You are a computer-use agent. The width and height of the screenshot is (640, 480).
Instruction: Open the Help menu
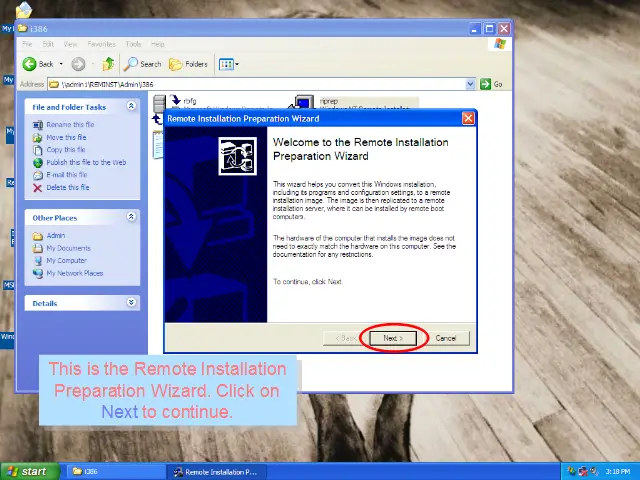[158, 44]
